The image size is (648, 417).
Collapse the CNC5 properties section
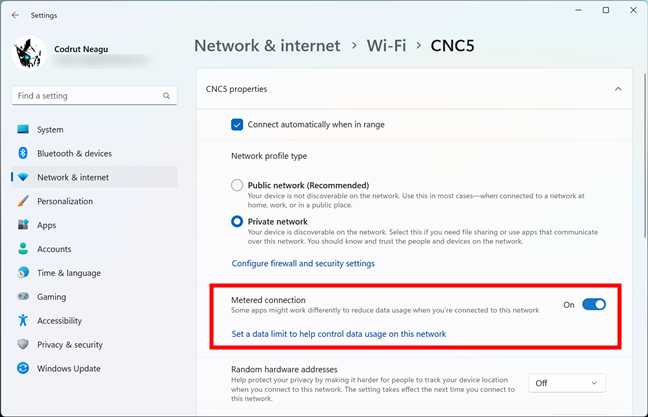click(618, 89)
